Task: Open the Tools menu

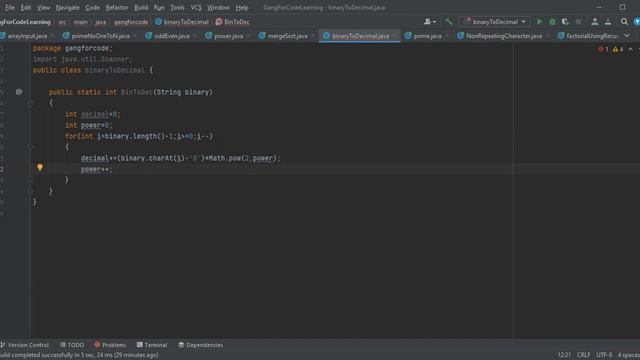Action: [177, 7]
